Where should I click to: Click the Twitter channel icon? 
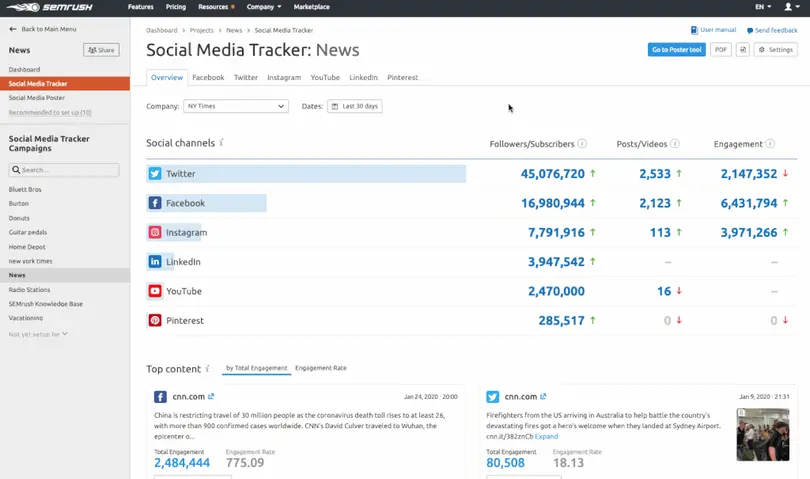pyautogui.click(x=155, y=174)
